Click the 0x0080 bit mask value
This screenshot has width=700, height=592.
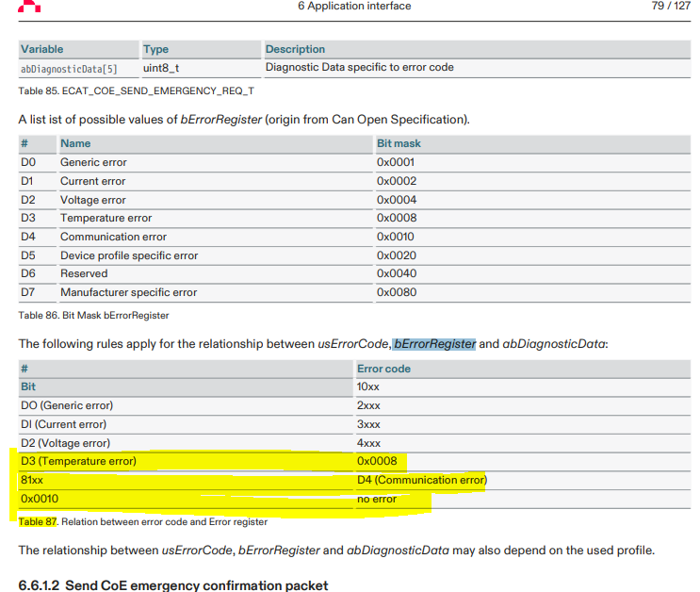(396, 292)
